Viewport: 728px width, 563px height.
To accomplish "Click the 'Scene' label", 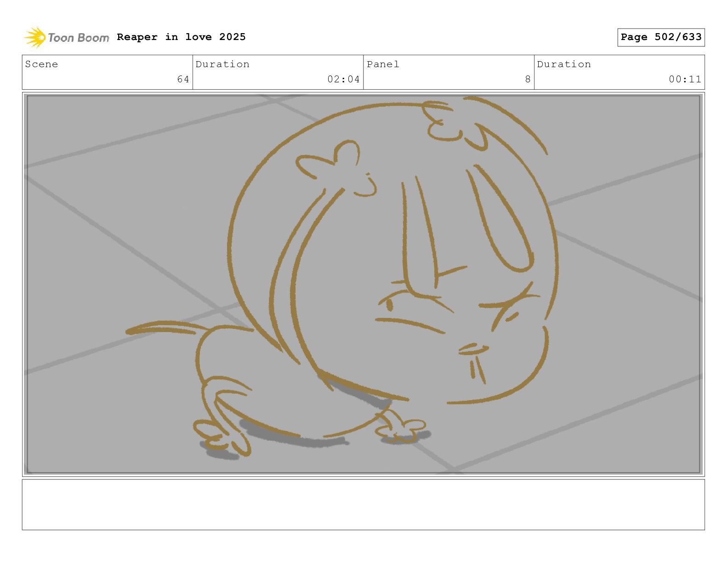I will click(x=41, y=64).
